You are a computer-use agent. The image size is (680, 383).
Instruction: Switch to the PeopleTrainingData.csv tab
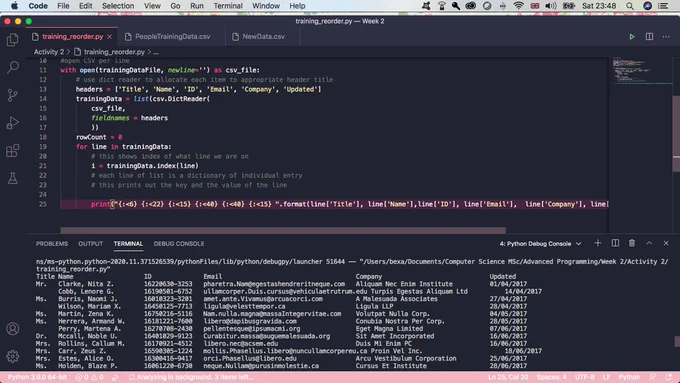click(x=172, y=37)
